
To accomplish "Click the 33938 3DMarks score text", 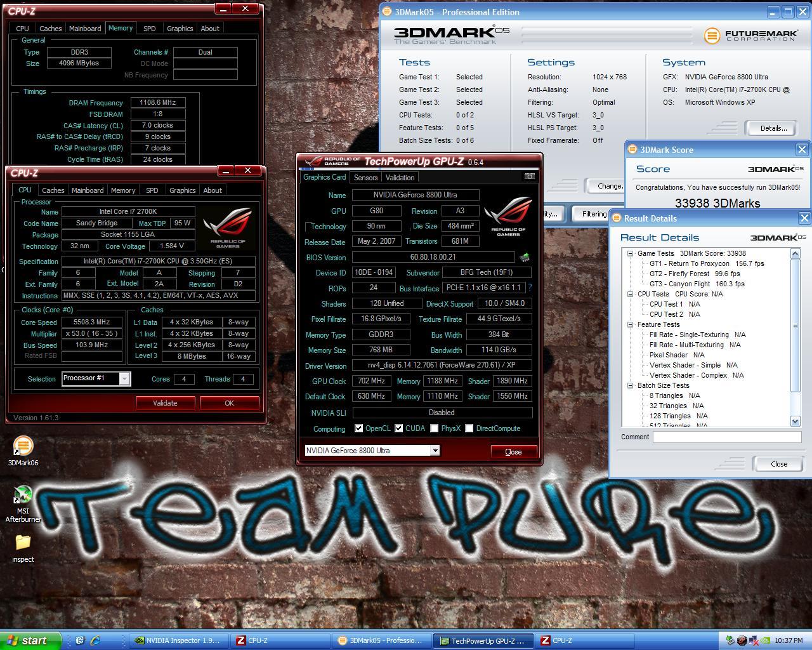I will [717, 203].
